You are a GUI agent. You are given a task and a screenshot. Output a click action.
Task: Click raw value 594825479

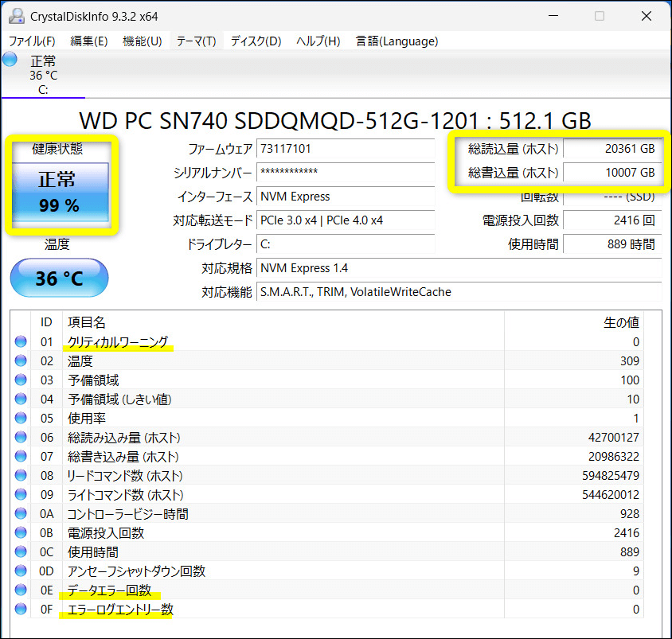[x=610, y=475]
